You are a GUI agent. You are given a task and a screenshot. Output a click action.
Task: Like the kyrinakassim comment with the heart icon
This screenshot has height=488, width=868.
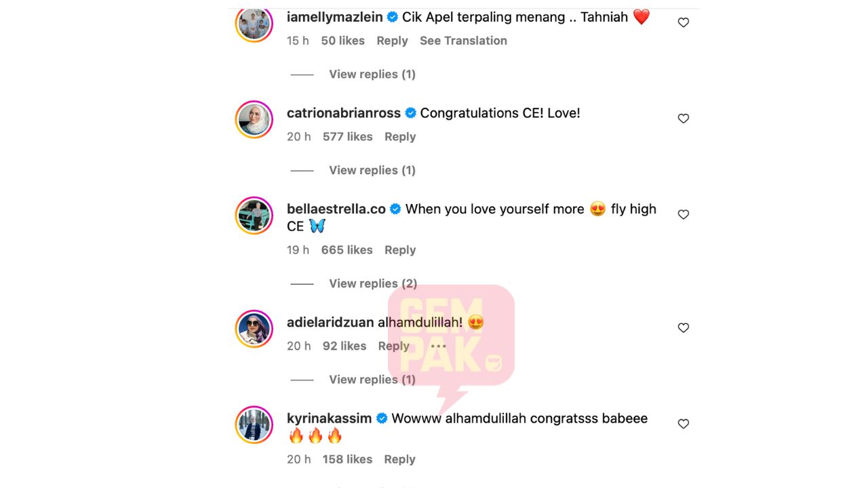684,424
